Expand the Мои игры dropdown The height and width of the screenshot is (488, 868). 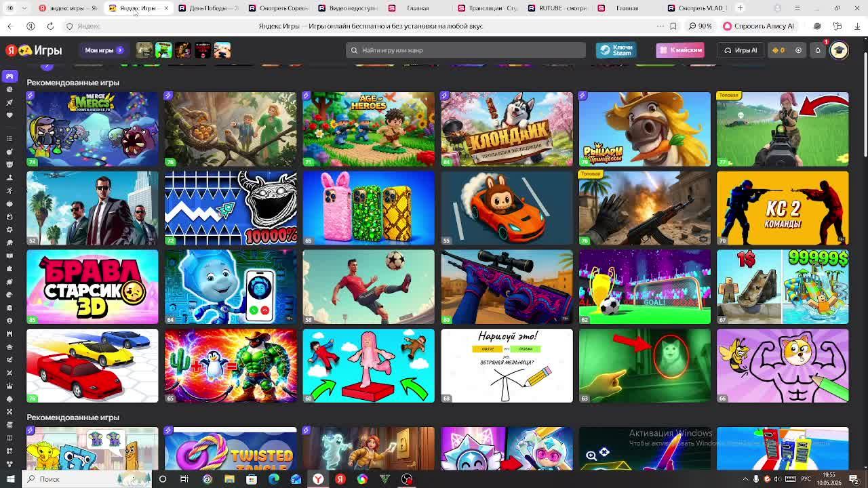pos(104,50)
